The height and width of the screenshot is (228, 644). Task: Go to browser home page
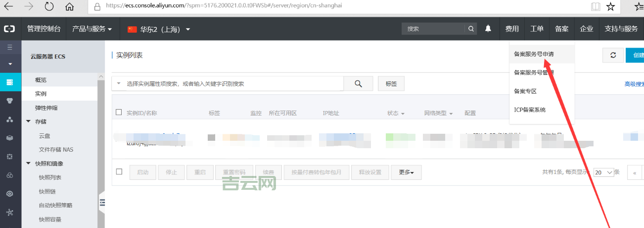[69, 6]
